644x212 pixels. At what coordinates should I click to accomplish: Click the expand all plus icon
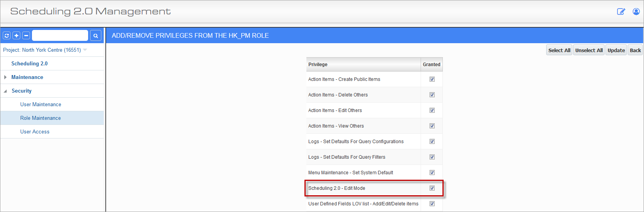(x=16, y=35)
